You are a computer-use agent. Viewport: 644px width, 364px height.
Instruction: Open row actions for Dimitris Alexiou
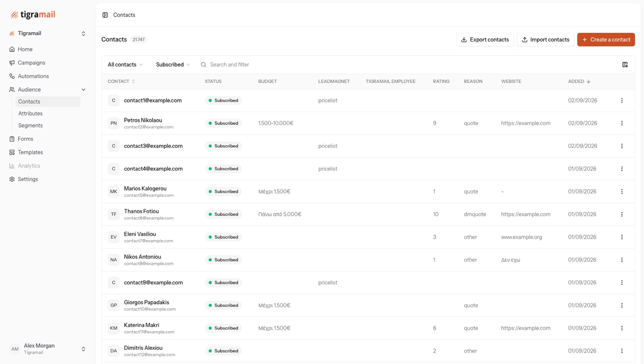pos(622,351)
